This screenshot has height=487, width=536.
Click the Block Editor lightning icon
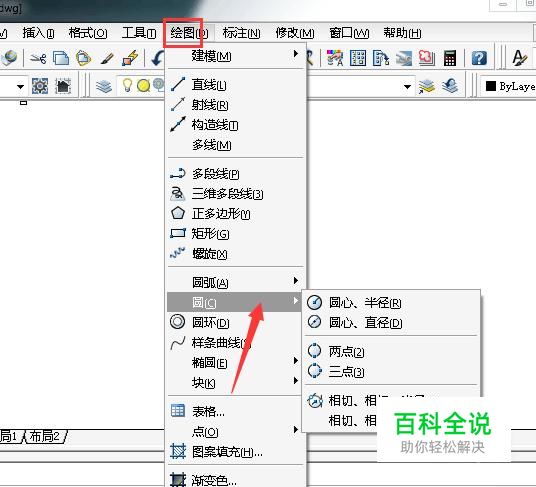[130, 58]
